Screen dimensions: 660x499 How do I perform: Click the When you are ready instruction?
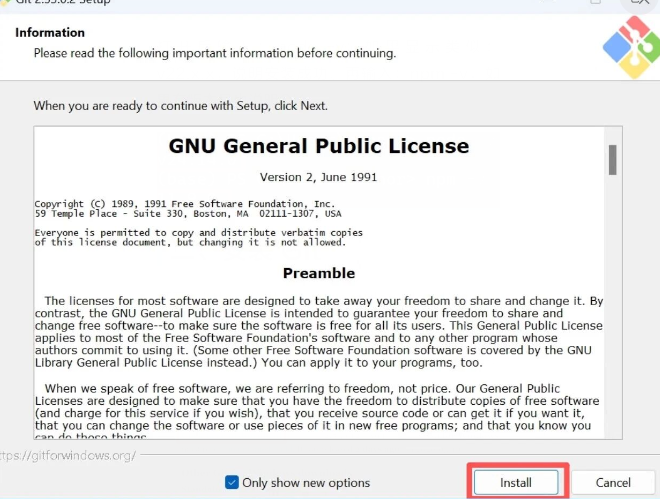tap(180, 105)
